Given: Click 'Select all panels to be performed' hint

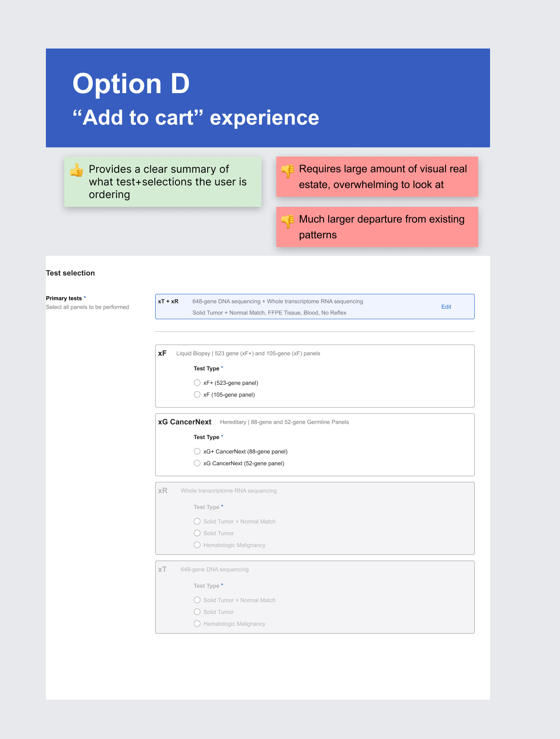Looking at the screenshot, I should point(87,307).
